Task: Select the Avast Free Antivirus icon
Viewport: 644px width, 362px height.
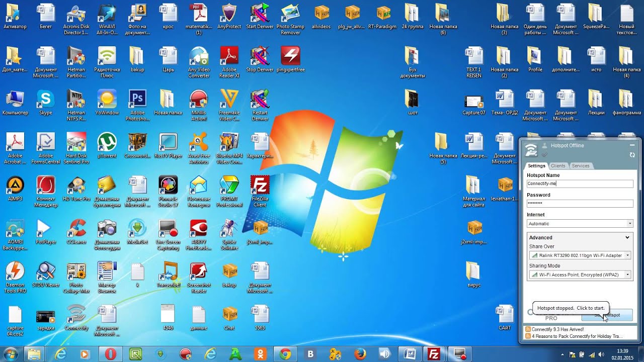Action: click(199, 148)
